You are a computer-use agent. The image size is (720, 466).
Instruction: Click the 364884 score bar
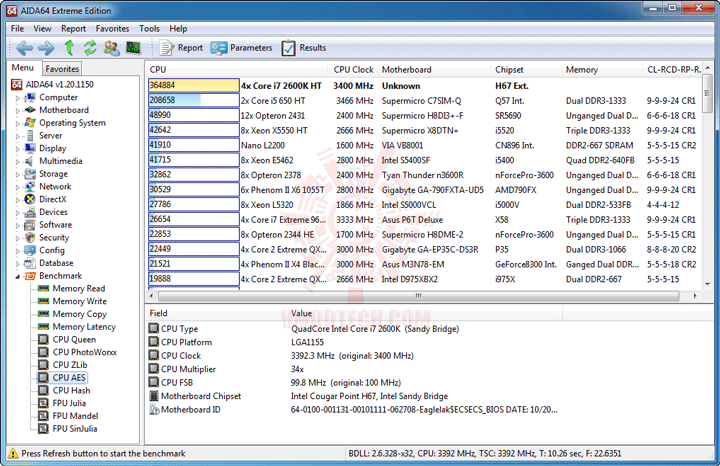[193, 85]
